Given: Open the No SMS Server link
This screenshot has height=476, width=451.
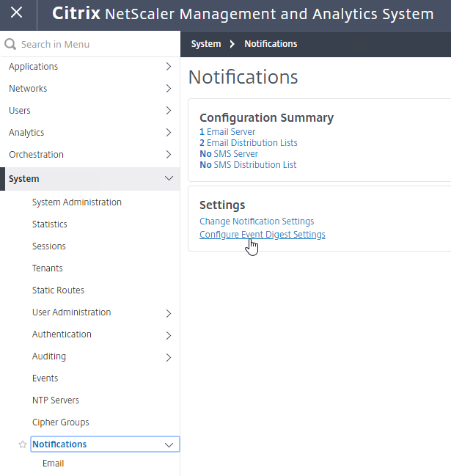Looking at the screenshot, I should pyautogui.click(x=229, y=153).
